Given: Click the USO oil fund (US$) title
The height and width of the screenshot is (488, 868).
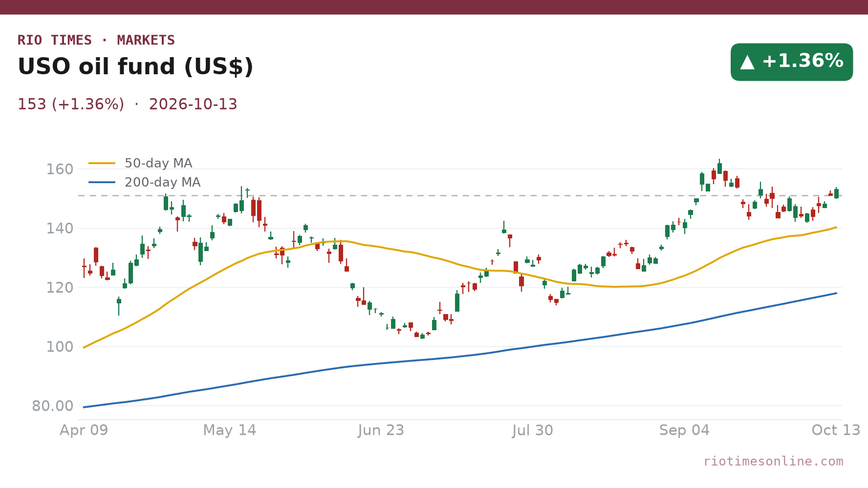Looking at the screenshot, I should pos(135,67).
